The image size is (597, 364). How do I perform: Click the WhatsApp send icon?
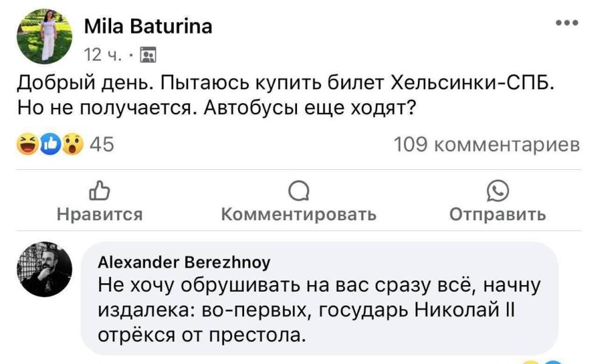497,192
